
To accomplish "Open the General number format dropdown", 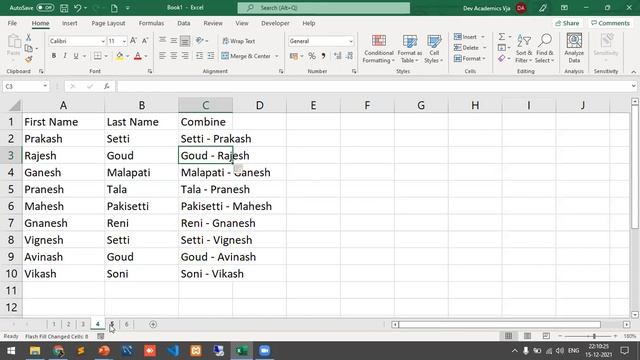I will (x=351, y=41).
